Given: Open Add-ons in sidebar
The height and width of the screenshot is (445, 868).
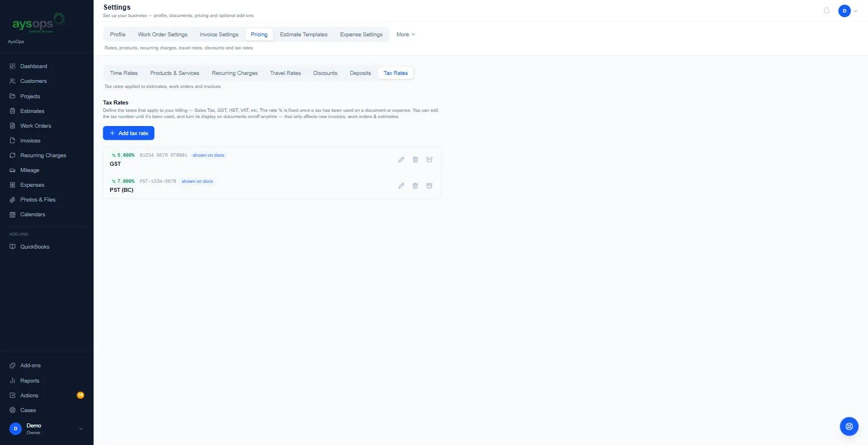Looking at the screenshot, I should tap(47, 366).
